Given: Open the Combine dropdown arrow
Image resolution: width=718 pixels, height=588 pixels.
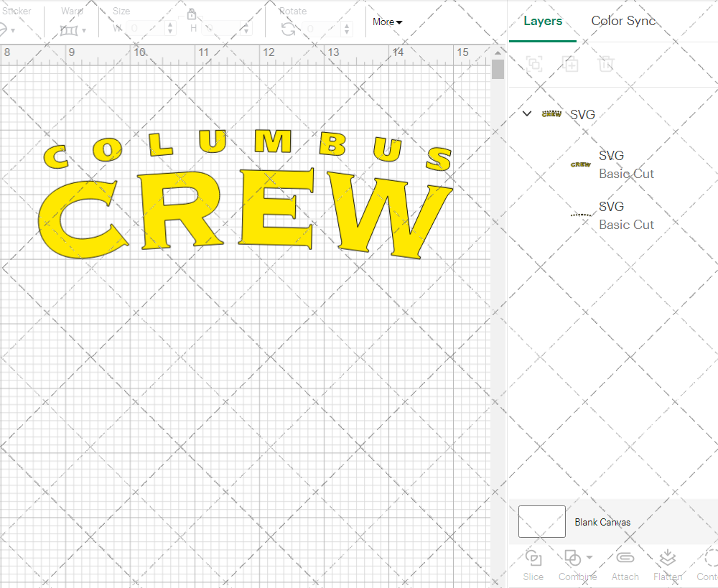Looking at the screenshot, I should point(589,558).
